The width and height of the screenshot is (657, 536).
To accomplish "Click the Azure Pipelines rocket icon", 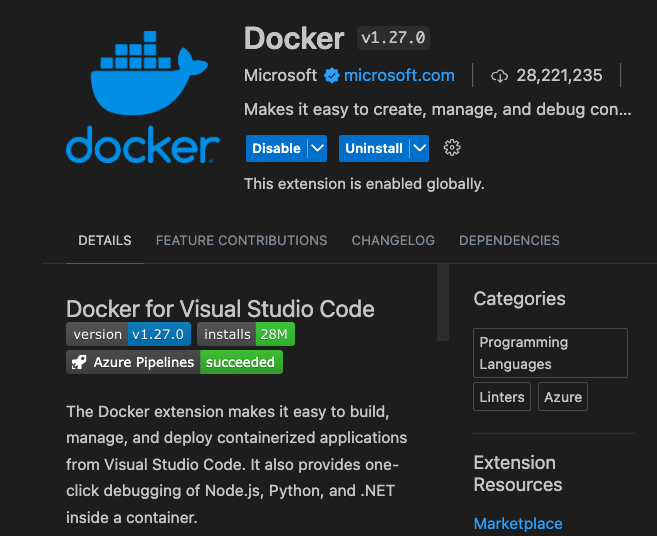I will click(79, 362).
